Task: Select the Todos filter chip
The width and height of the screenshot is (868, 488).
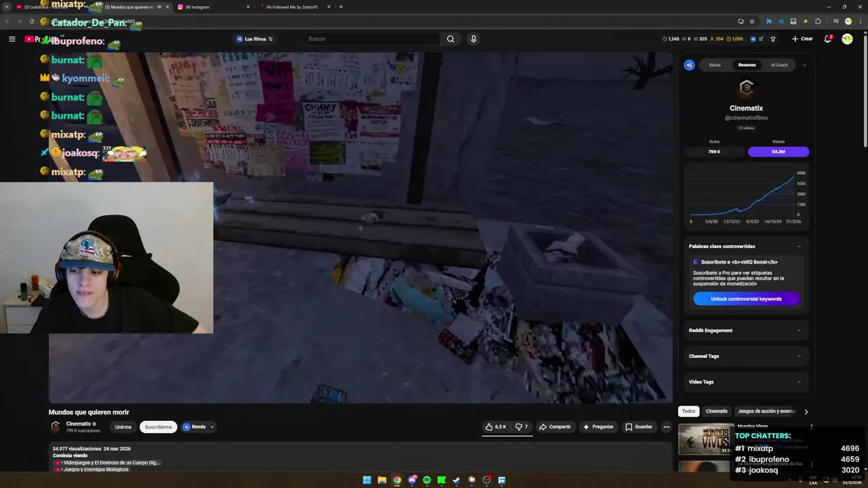Action: (x=688, y=411)
